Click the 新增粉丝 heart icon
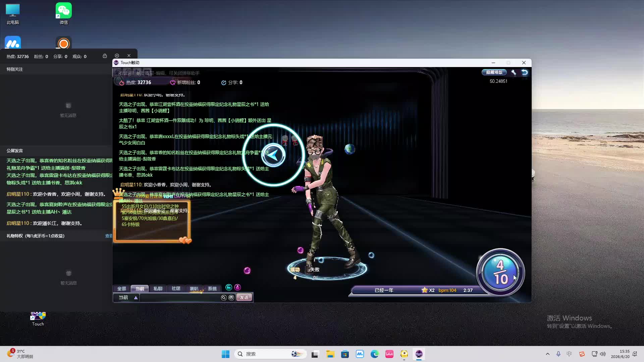The height and width of the screenshot is (362, 644). tap(173, 83)
